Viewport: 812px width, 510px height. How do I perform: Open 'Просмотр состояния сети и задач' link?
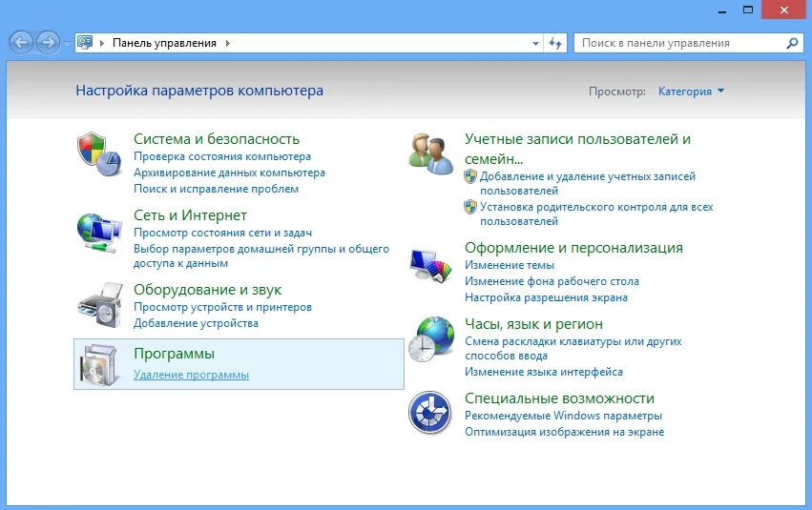tap(222, 233)
